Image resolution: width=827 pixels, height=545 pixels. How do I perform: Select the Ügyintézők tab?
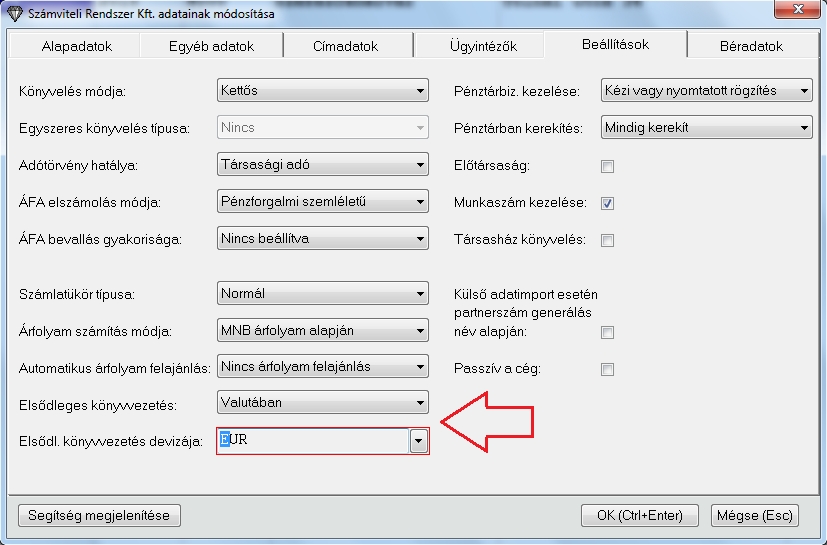(479, 46)
